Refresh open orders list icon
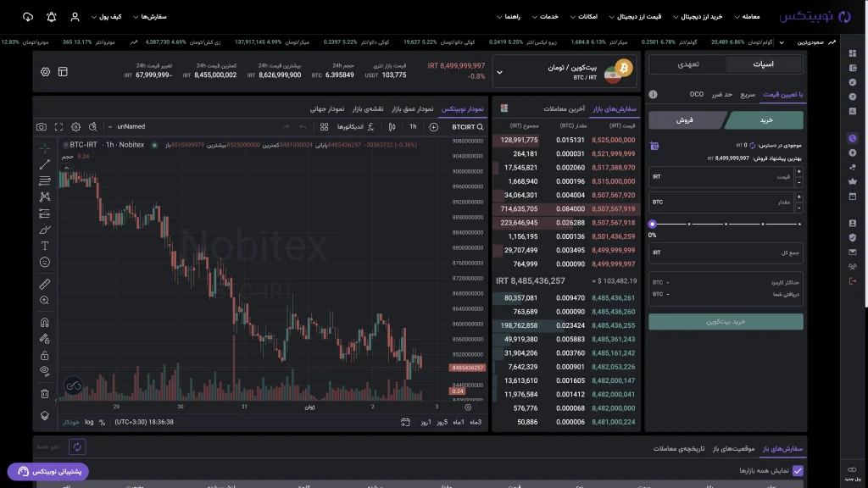The image size is (868, 488). [x=77, y=446]
